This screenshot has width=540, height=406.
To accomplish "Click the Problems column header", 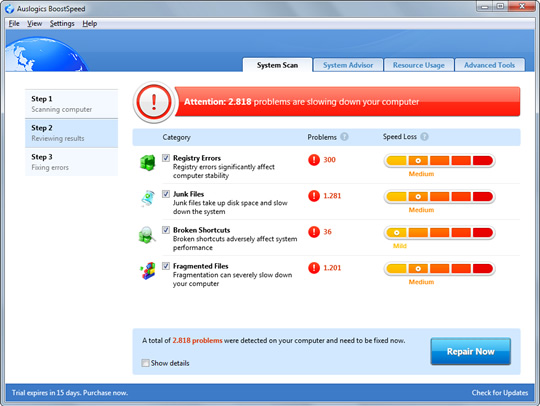I will pos(322,137).
